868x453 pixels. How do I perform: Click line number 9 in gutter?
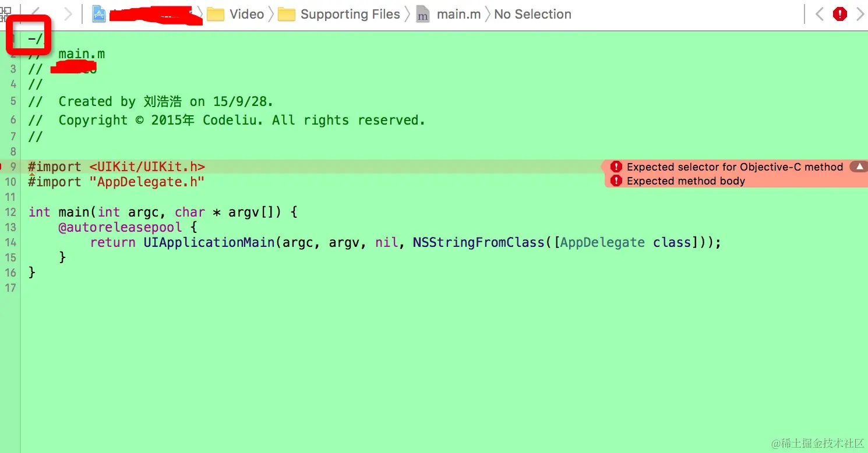[13, 167]
